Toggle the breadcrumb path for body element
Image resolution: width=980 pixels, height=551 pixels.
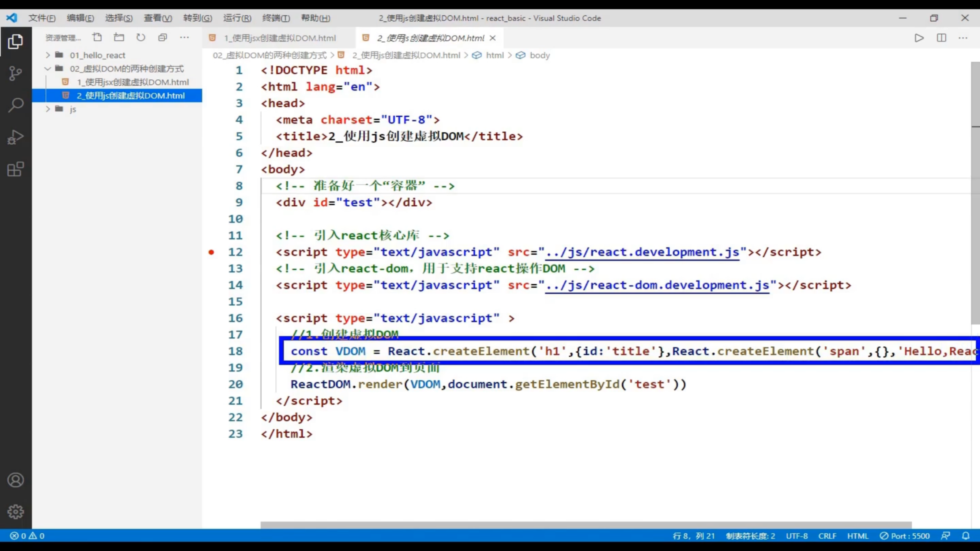tap(540, 55)
